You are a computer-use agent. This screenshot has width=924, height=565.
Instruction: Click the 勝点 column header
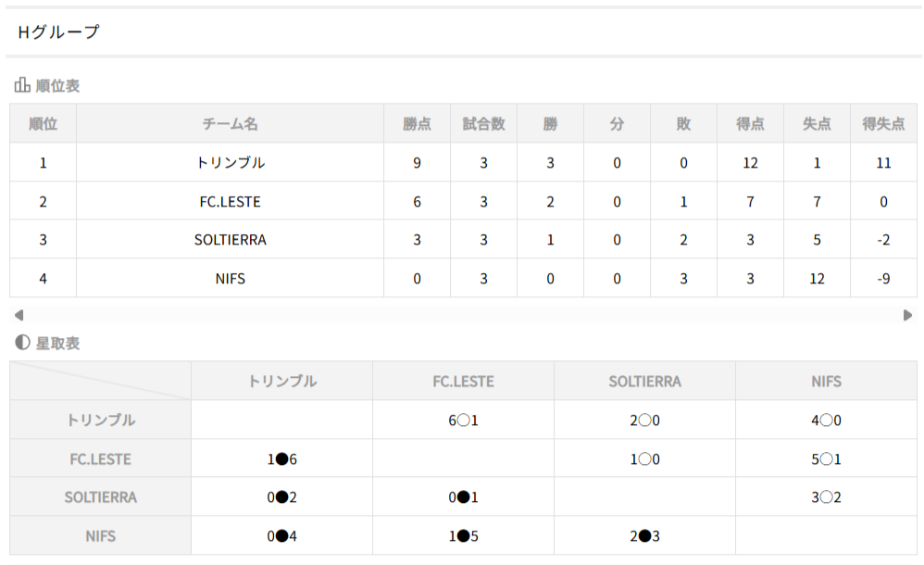(417, 123)
